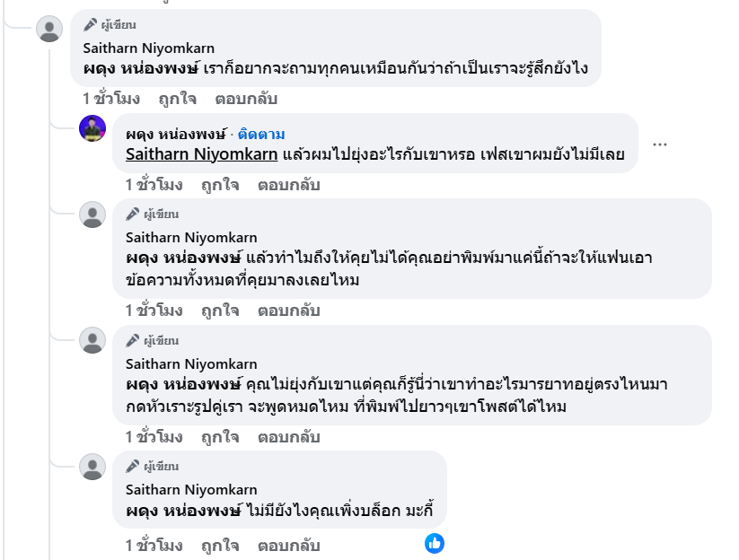Open the underlined Saitharn Niyomkarn mention link
The image size is (739, 560).
tap(201, 153)
